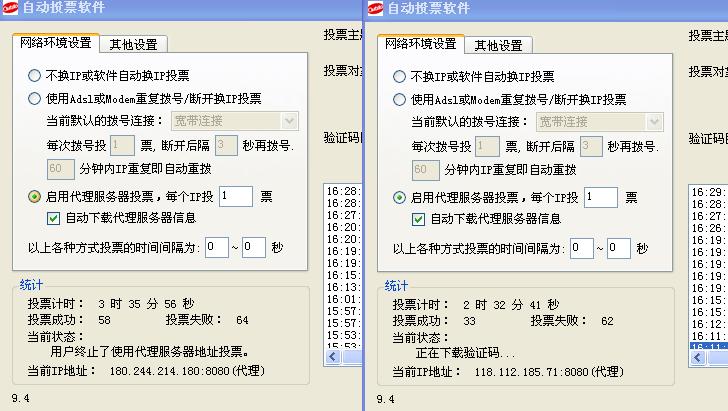This screenshot has width=728, height=411.
Task: Choose 不换IP或软件自动换IP投票 radio in right window
Action: 400,76
